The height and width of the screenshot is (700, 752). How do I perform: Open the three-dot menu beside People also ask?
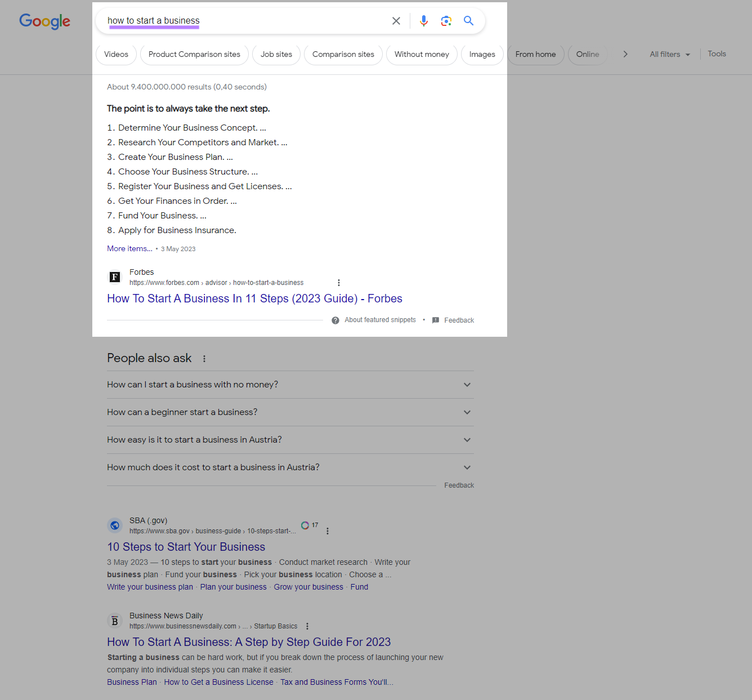click(204, 358)
